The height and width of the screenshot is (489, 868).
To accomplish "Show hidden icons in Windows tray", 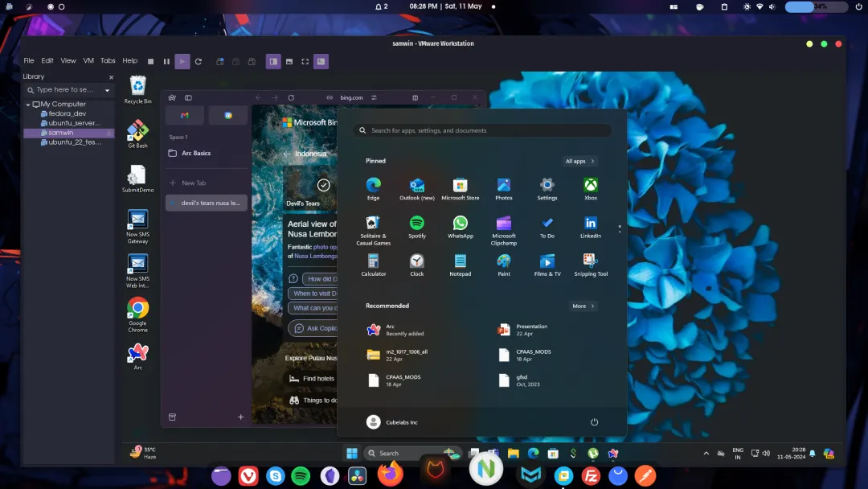I will [706, 453].
